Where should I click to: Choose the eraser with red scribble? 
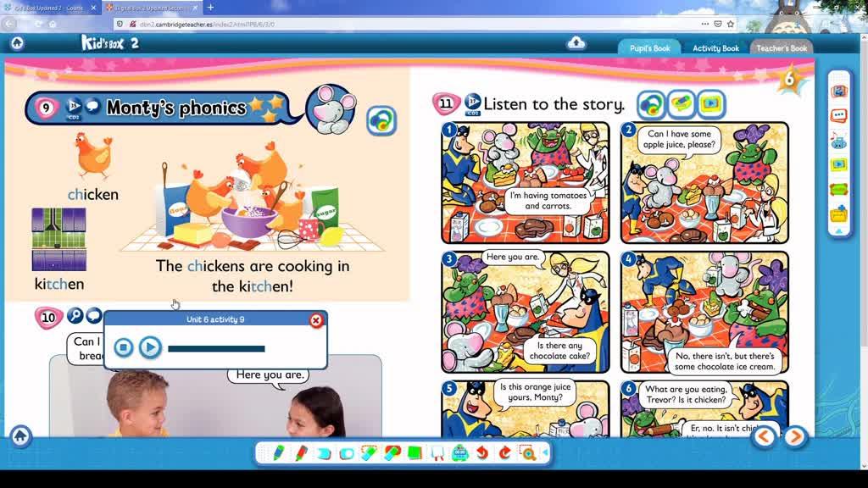392,453
